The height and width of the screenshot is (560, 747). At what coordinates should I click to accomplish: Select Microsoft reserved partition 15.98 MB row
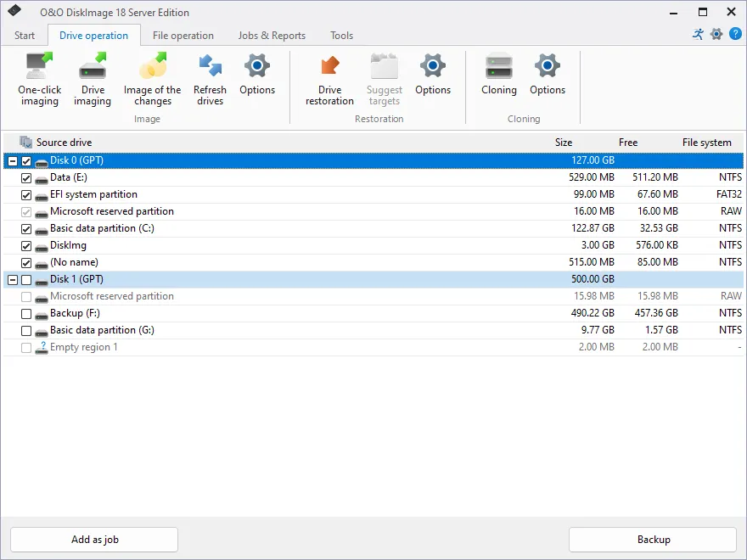pos(373,296)
